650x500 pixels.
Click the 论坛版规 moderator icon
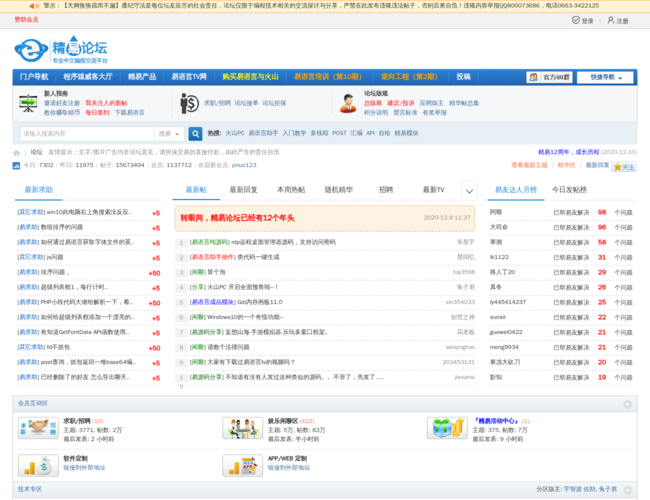click(347, 102)
